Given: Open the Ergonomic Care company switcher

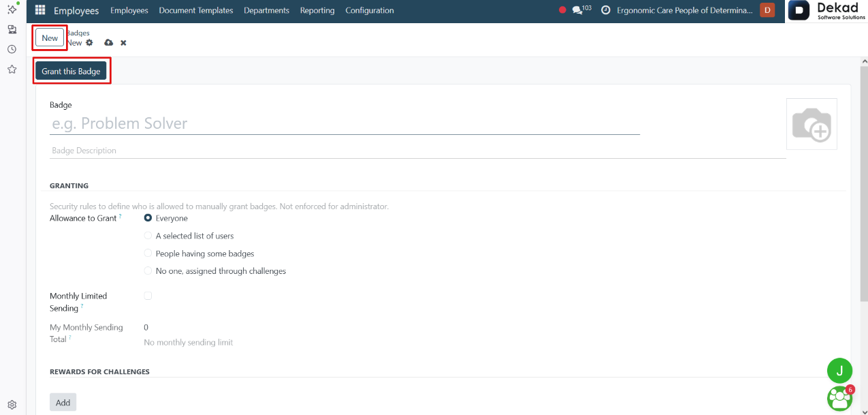Looking at the screenshot, I should click(685, 10).
